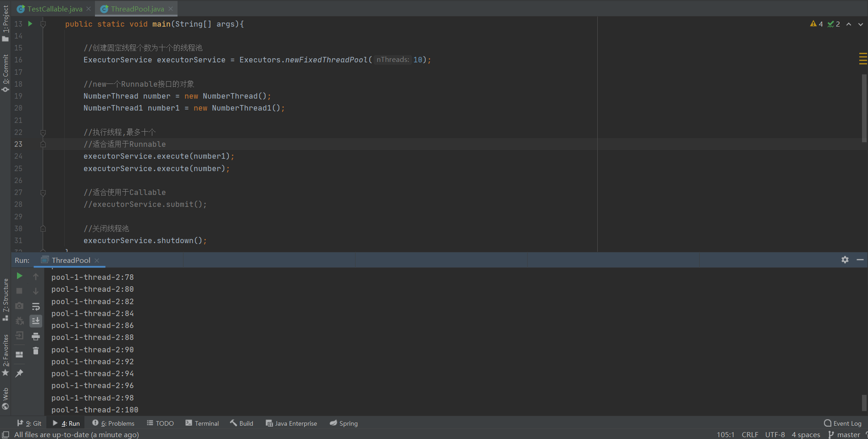Click line 24 executorService.execute(number1)

pyautogui.click(x=159, y=156)
